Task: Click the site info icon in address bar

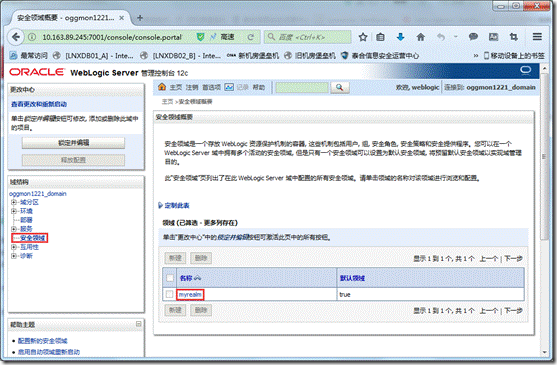Action: point(32,37)
